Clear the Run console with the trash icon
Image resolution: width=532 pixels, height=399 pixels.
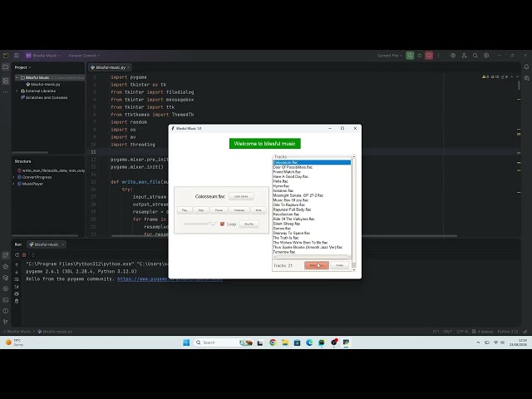click(x=17, y=301)
